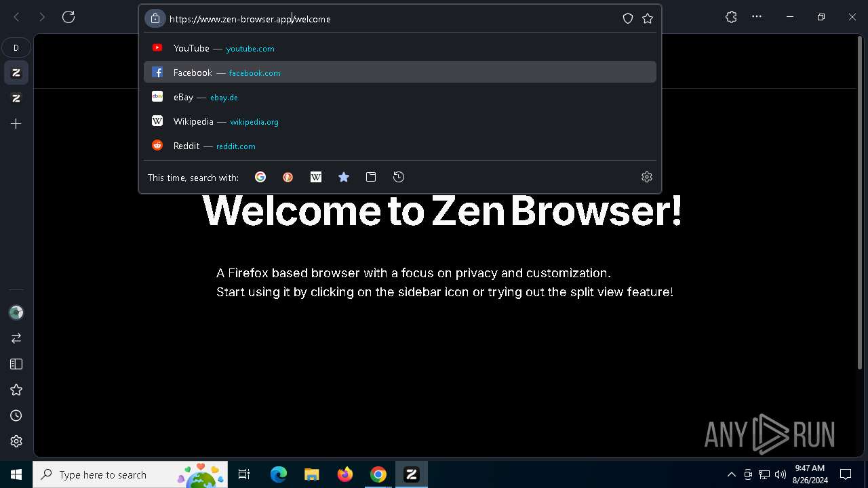This screenshot has width=868, height=488.
Task: Open tracking protection shield icon
Action: point(628,19)
